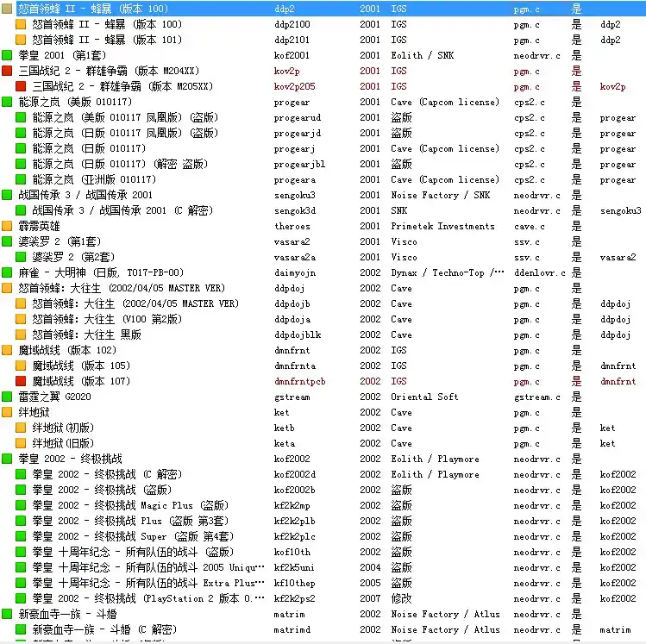Click the orange icon beside 魔域战线 (版本 102)

point(7,350)
